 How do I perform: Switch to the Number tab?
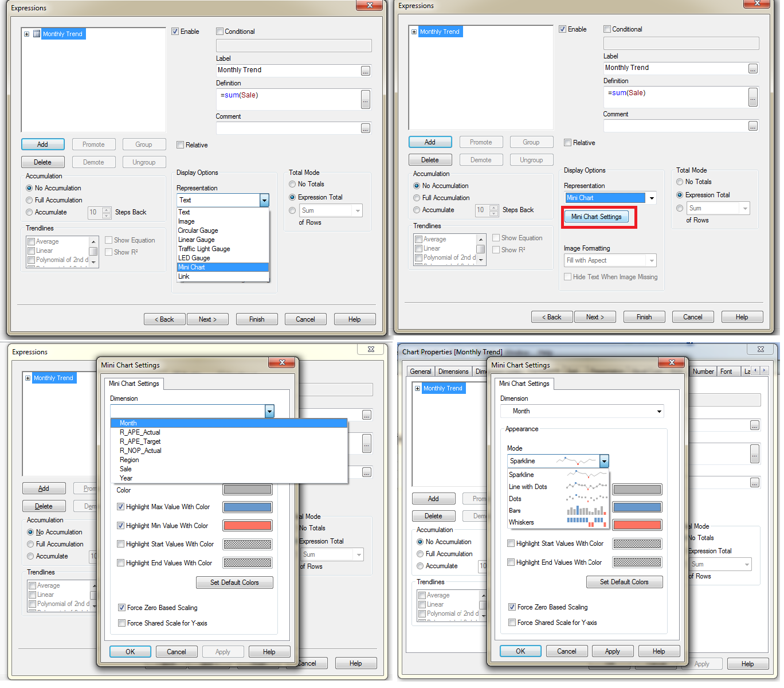703,372
